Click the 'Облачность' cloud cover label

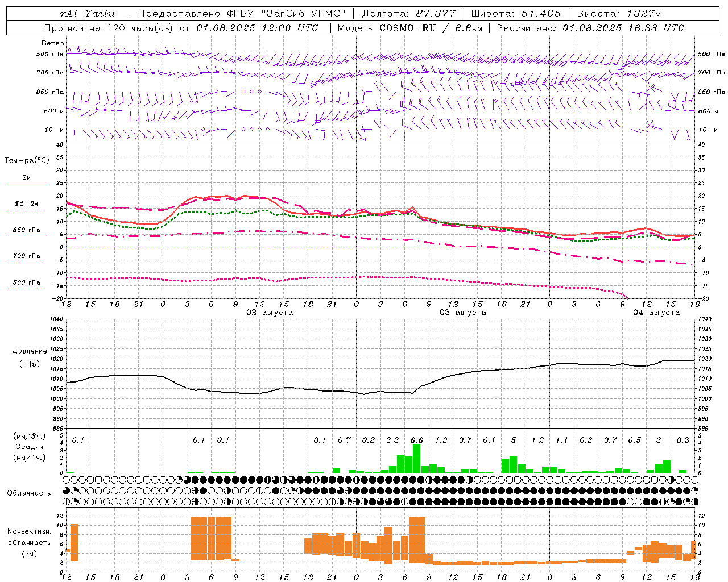[29, 493]
